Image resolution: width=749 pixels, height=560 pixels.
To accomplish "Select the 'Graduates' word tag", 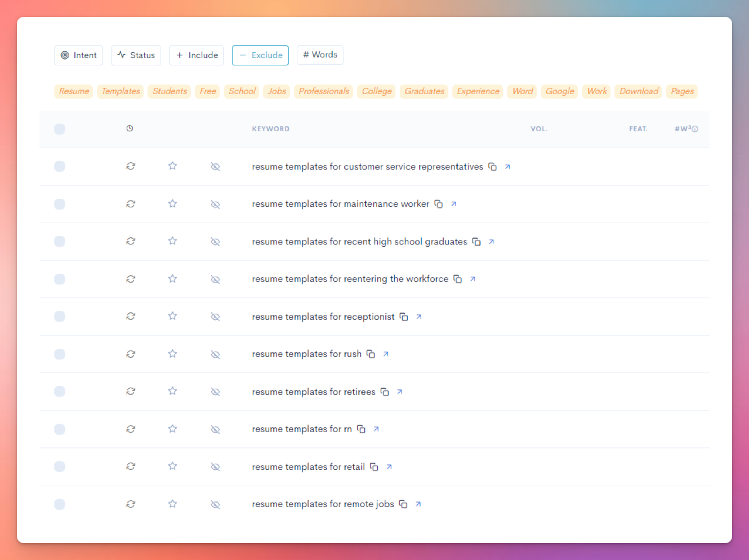I will click(x=424, y=91).
